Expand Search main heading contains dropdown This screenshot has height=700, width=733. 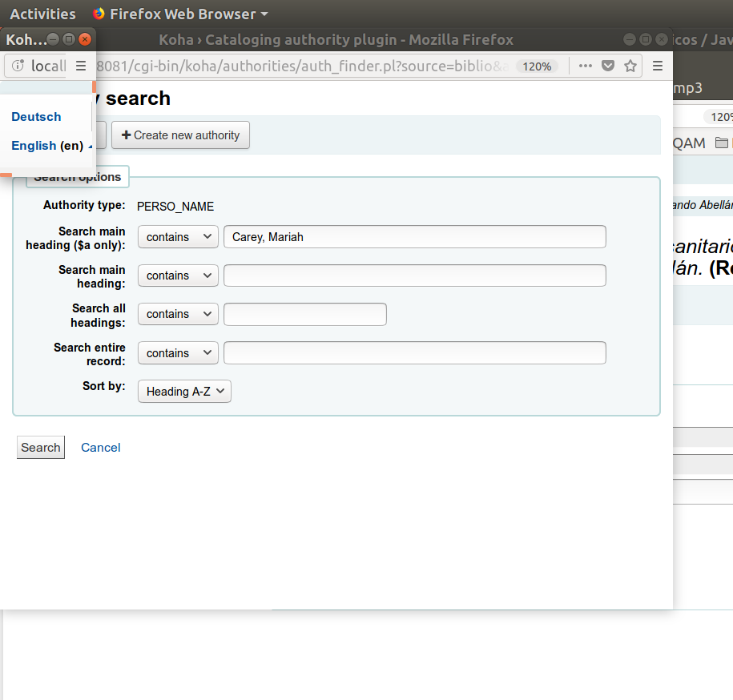tap(178, 276)
